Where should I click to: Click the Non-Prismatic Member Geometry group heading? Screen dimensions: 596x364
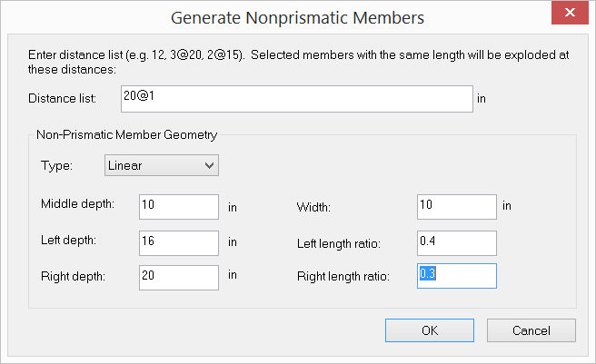[x=126, y=135]
